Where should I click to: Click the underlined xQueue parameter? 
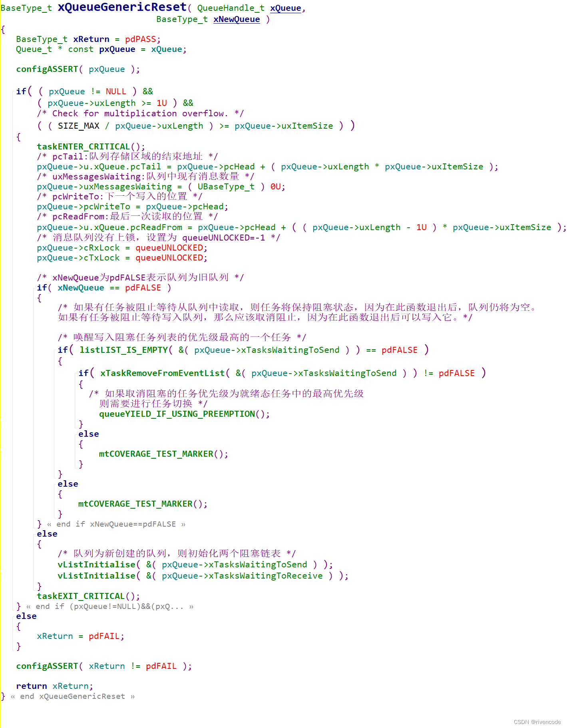[x=286, y=8]
